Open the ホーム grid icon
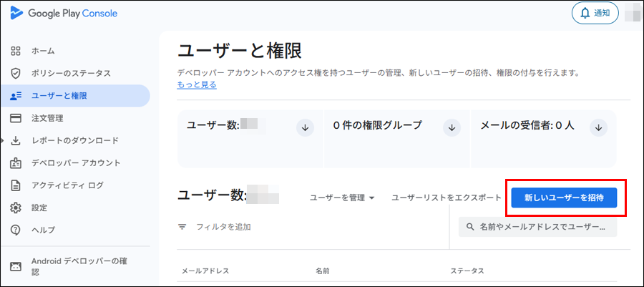This screenshot has width=644, height=287. tap(16, 52)
